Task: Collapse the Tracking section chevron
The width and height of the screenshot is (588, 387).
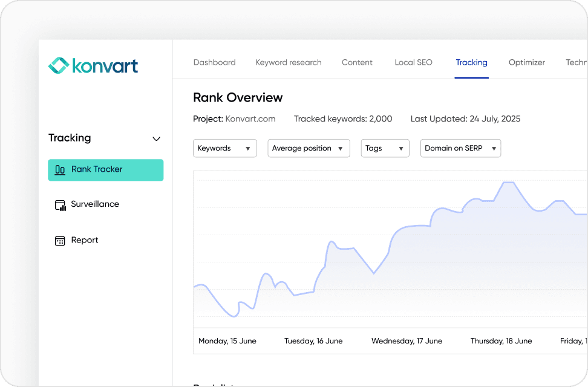Action: [156, 138]
